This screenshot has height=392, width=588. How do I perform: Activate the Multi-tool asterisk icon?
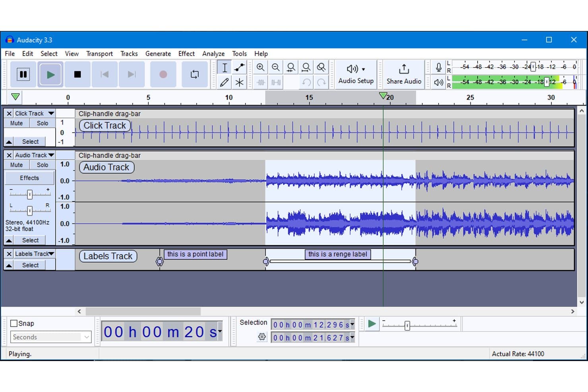(239, 82)
